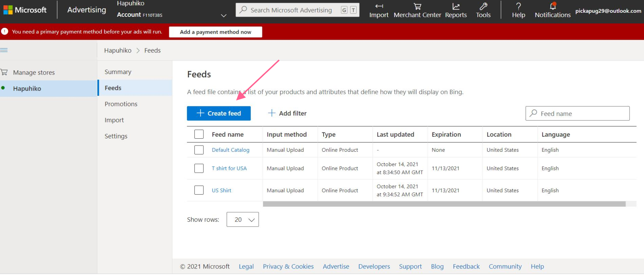Screen dimensions: 644x276
Task: Open the Show rows dropdown
Action: pyautogui.click(x=242, y=219)
